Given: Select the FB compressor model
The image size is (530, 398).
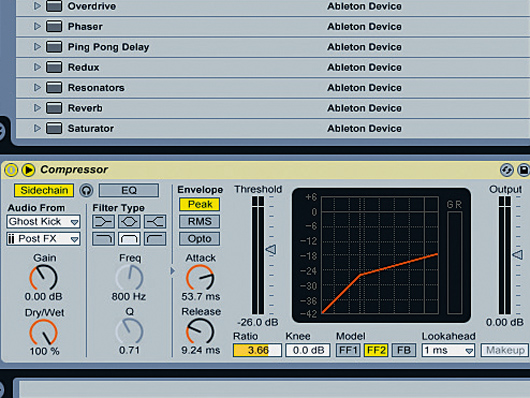Looking at the screenshot, I should (x=404, y=350).
